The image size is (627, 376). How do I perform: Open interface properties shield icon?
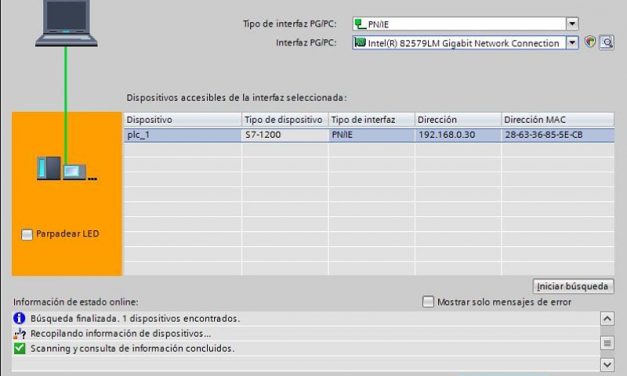pyautogui.click(x=590, y=42)
